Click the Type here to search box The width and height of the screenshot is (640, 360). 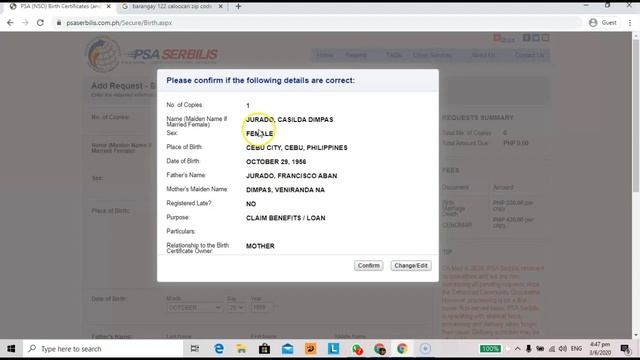coord(103,349)
